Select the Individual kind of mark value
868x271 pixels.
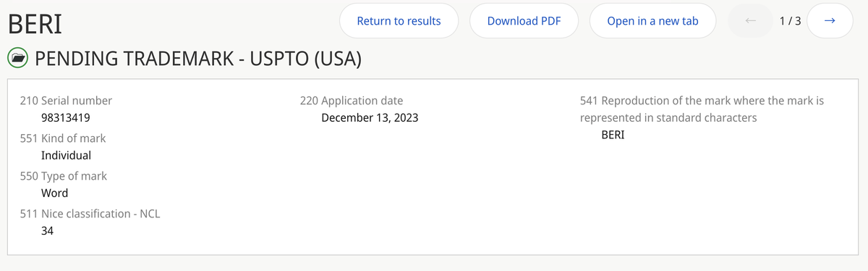click(66, 155)
